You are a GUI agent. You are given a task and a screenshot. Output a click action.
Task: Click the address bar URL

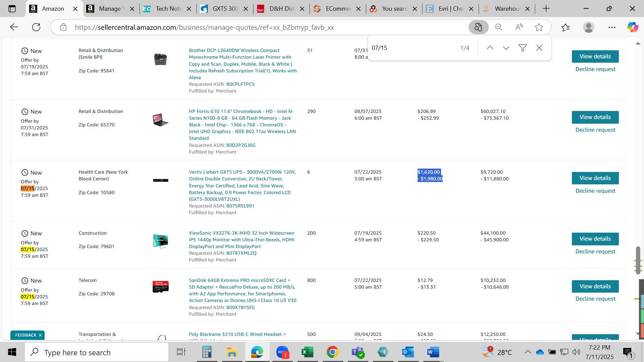pyautogui.click(x=204, y=27)
